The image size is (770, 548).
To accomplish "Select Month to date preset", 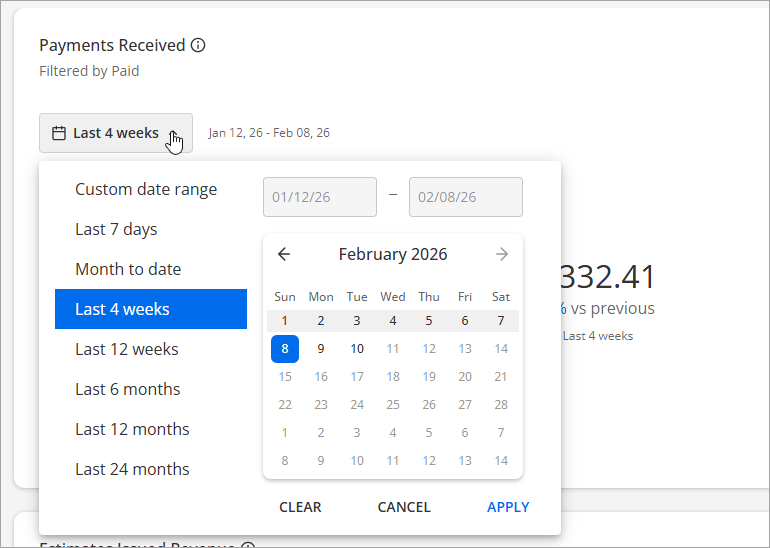I will (x=128, y=269).
